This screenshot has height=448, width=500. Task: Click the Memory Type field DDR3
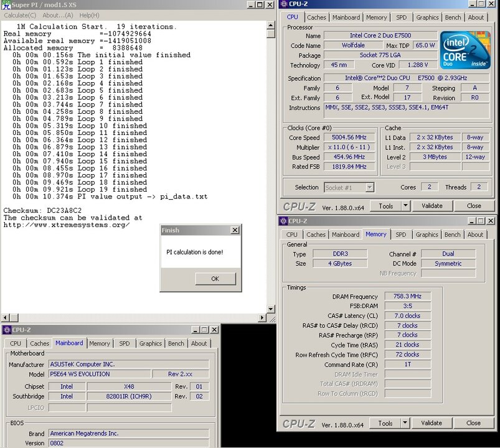[x=340, y=254]
